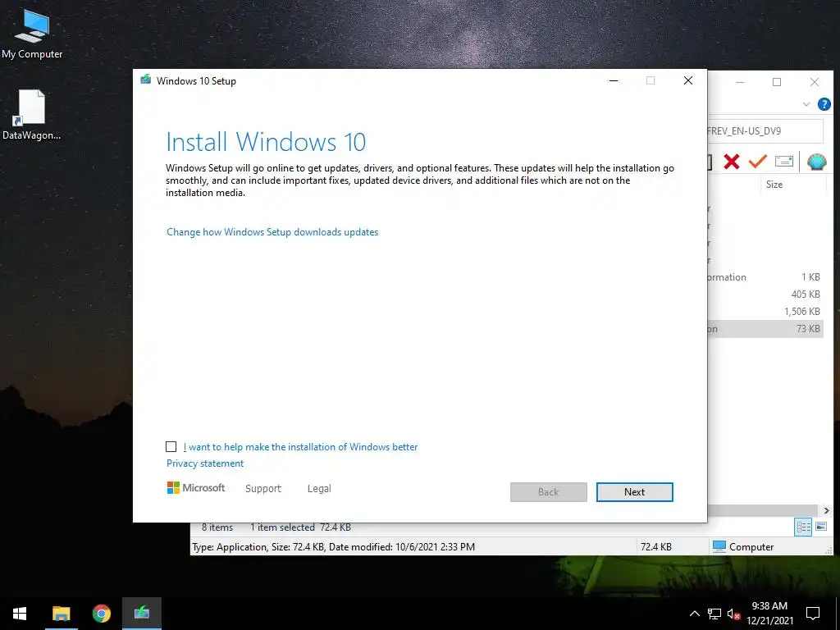Minimize the Windows 10 Setup window
The width and height of the screenshot is (840, 630).
point(614,81)
